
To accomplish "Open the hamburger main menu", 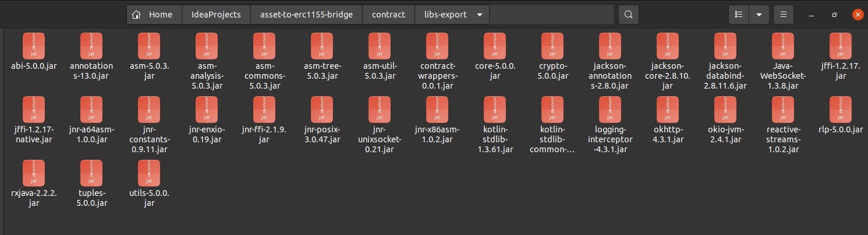I will [784, 15].
